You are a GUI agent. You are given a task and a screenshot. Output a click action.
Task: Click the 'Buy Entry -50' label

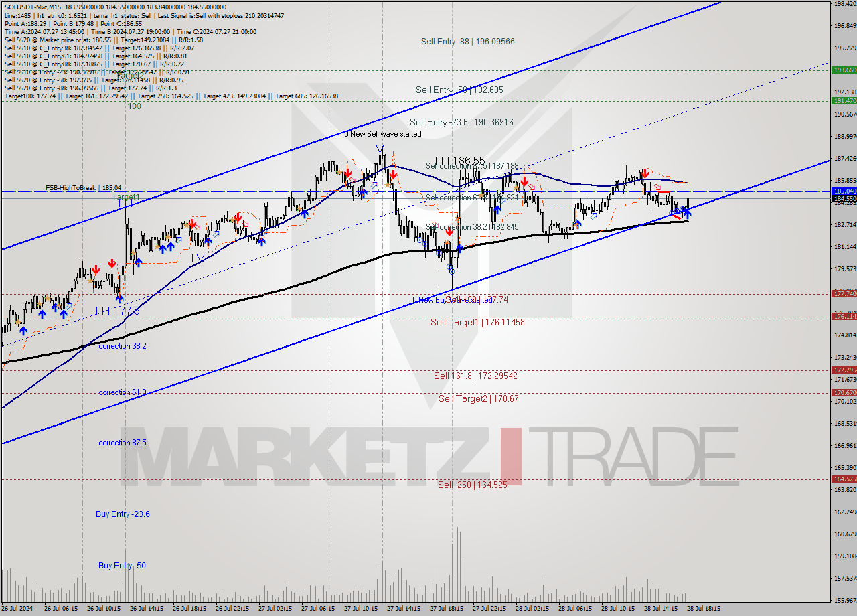coord(122,566)
